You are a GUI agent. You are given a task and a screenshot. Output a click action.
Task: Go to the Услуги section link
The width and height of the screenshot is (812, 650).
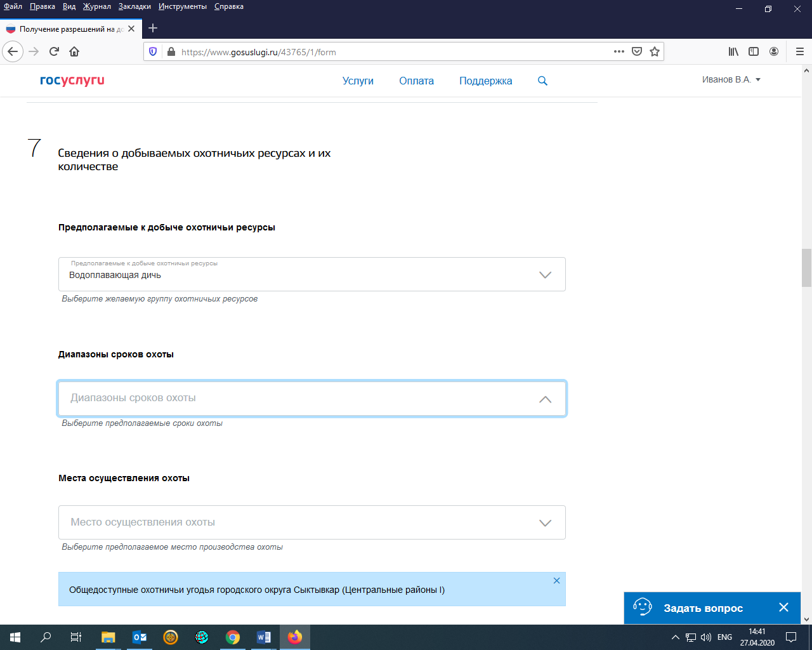[x=358, y=81]
